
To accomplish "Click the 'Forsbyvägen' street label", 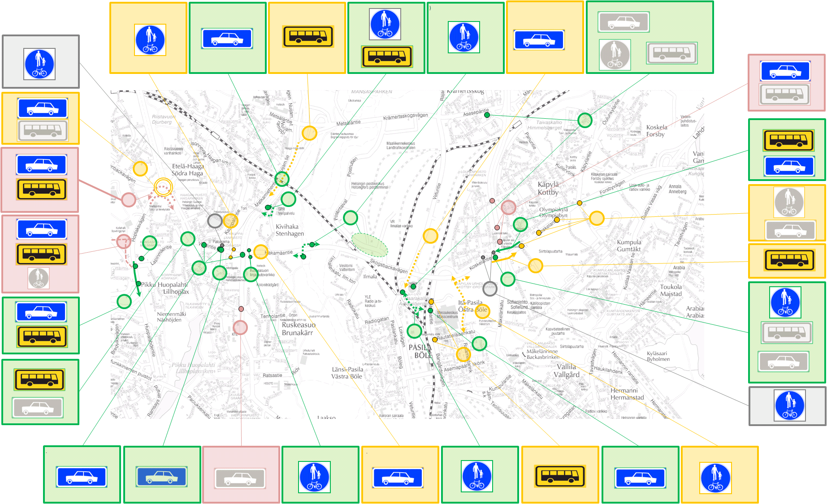I will click(612, 188).
